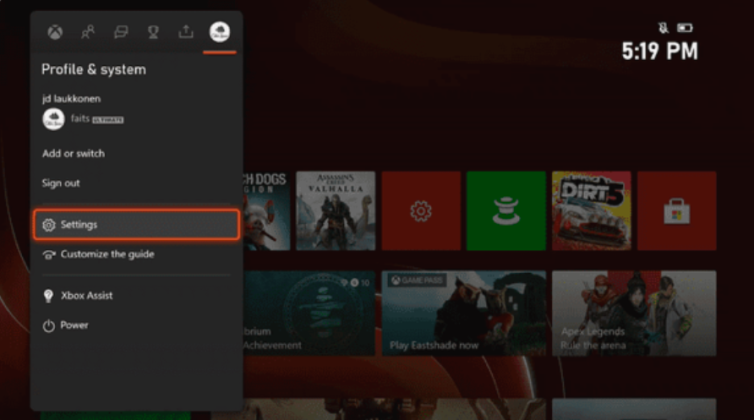Screen dimensions: 754x420
Task: Click the jd laukkonen profile name
Action: (71, 99)
